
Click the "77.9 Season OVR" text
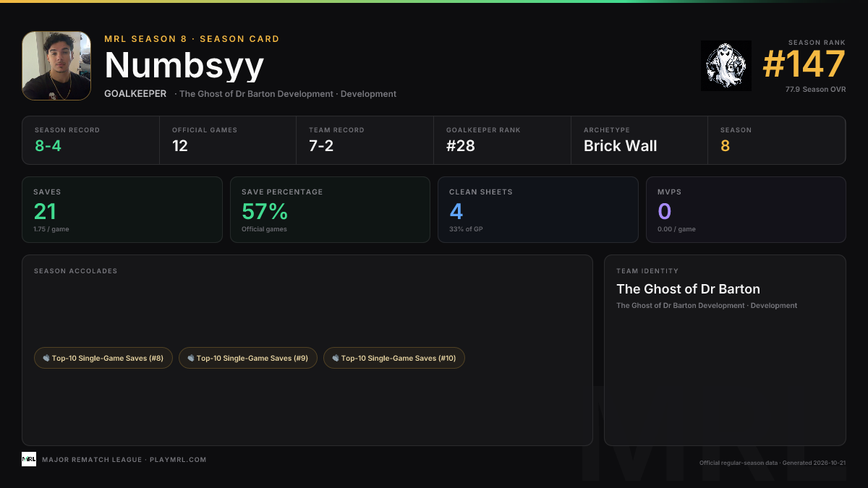point(815,90)
